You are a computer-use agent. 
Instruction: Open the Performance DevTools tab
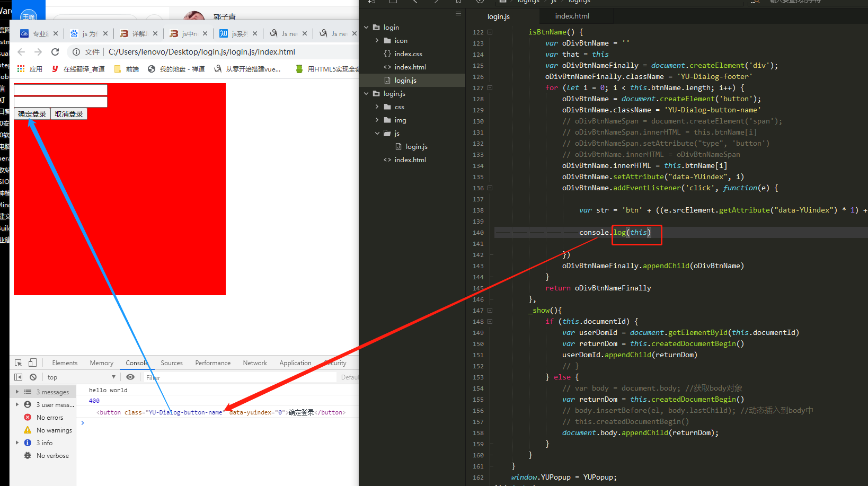click(213, 363)
